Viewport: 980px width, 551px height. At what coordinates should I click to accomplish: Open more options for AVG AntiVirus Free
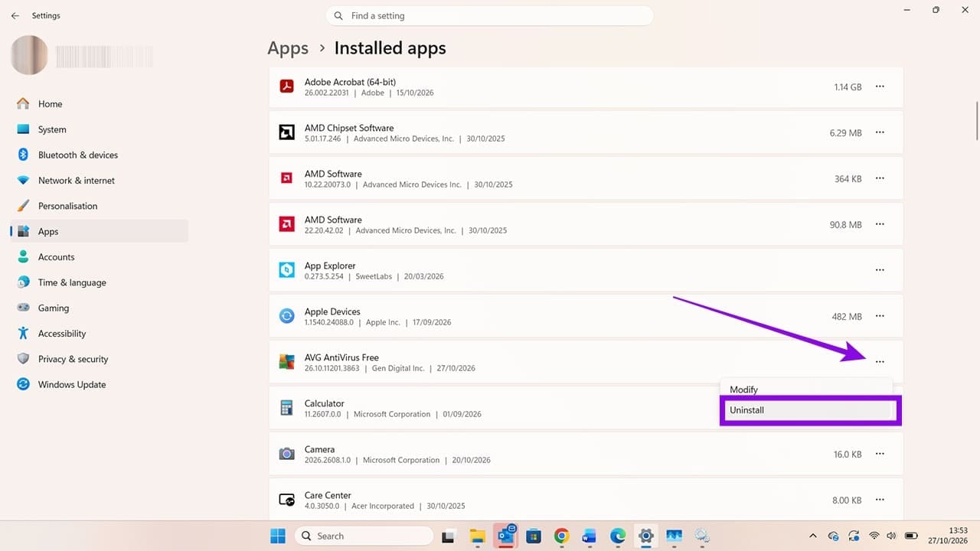pos(880,362)
